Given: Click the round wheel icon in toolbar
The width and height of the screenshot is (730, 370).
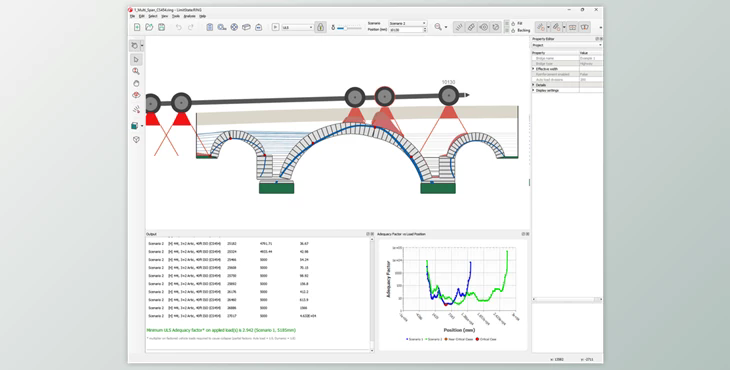Looking at the screenshot, I should [x=234, y=27].
